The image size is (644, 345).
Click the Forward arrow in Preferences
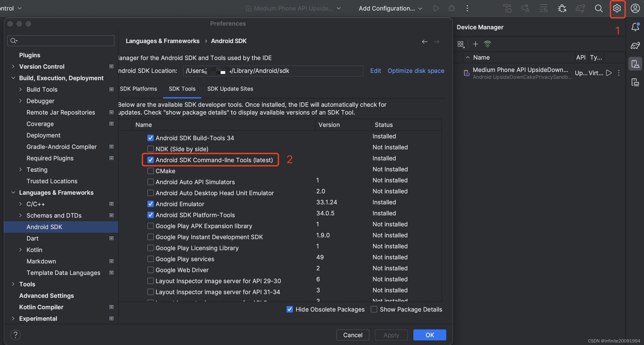pos(436,41)
